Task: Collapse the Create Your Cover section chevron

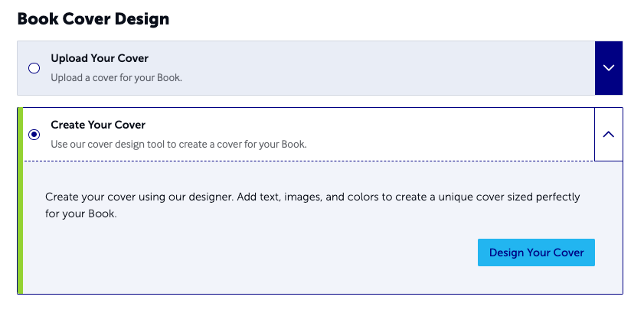Action: (608, 134)
